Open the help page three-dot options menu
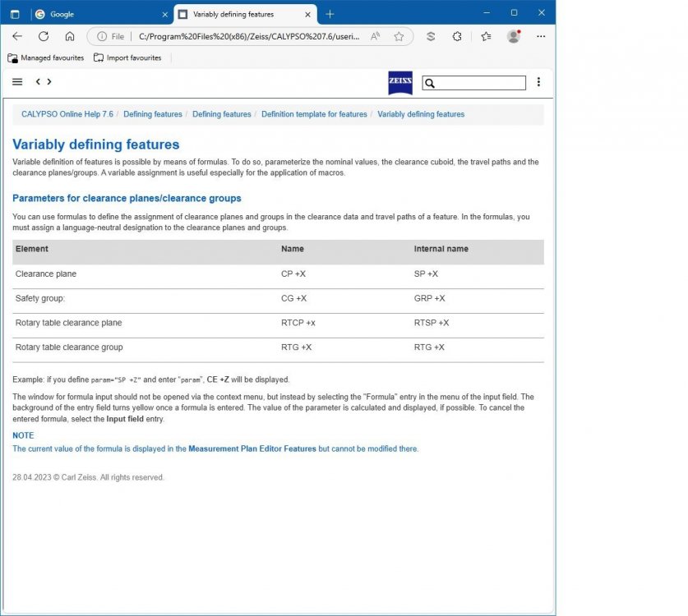Image resolution: width=688 pixels, height=616 pixels. tap(538, 82)
